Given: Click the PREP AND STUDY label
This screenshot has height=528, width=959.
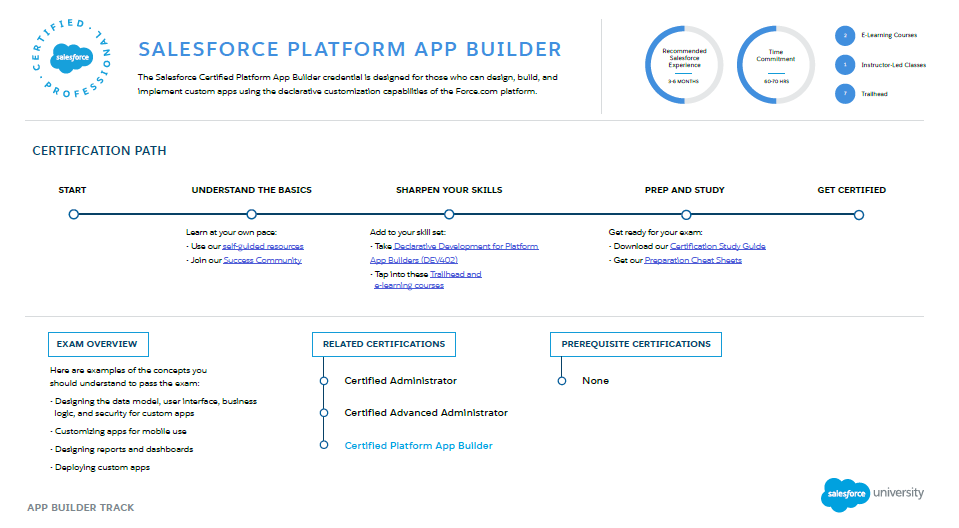Looking at the screenshot, I should point(684,190).
